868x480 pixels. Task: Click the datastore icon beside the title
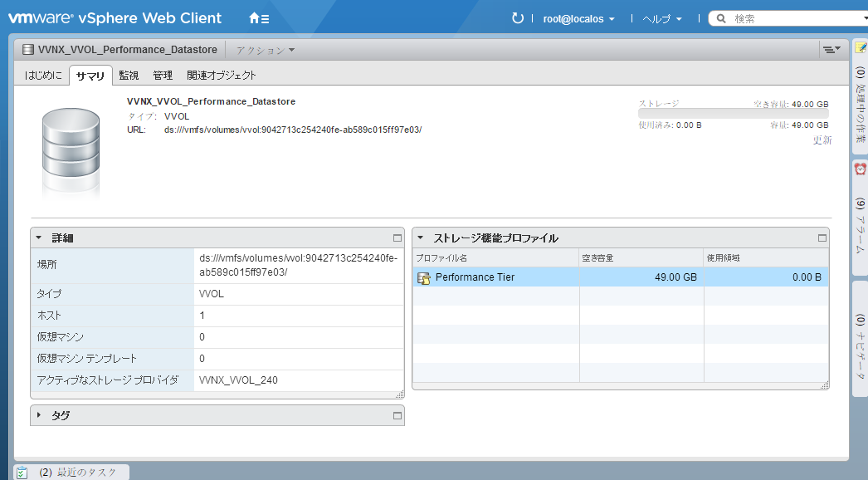[x=28, y=50]
